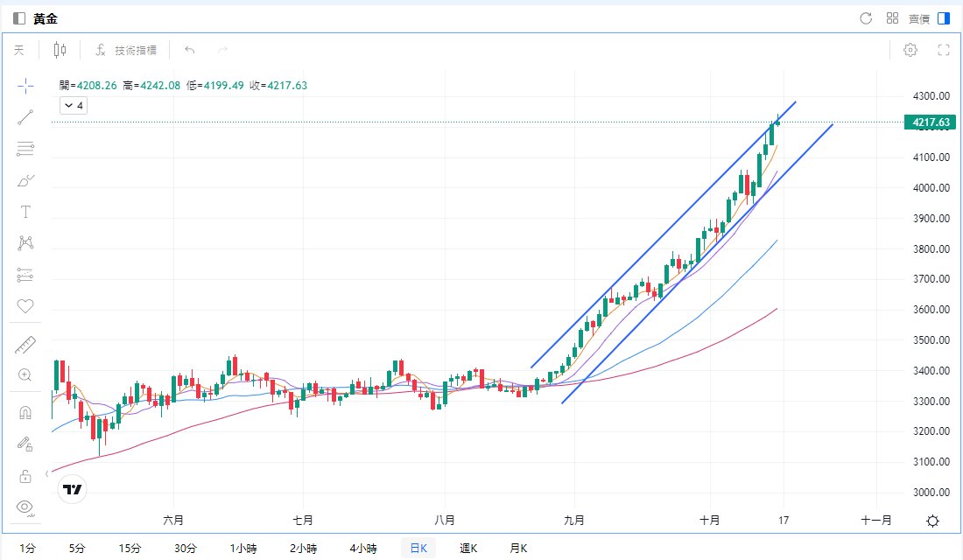963x560 pixels.
Task: Enter fullscreen chart mode
Action: click(944, 50)
